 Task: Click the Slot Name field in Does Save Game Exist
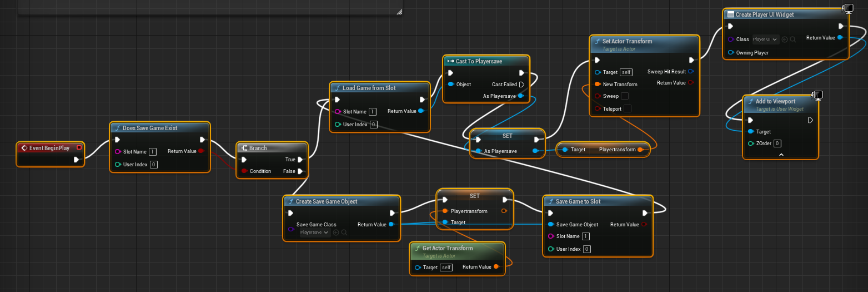153,152
